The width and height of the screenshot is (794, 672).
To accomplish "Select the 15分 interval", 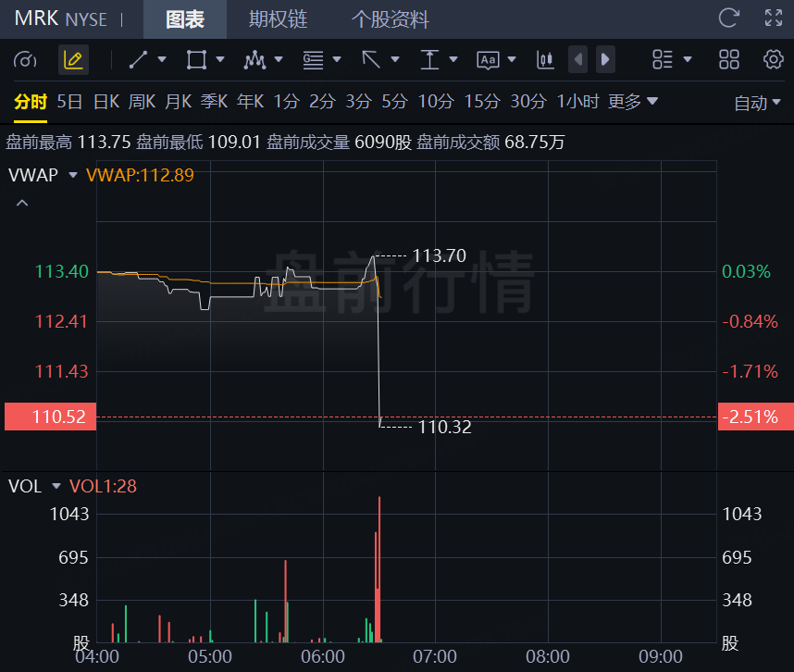I will [x=482, y=102].
